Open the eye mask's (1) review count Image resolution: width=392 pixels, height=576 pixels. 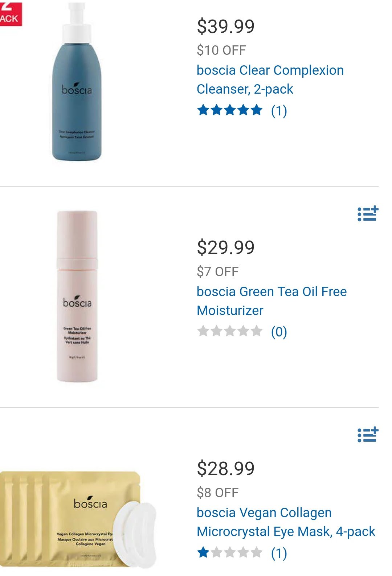[x=279, y=553]
